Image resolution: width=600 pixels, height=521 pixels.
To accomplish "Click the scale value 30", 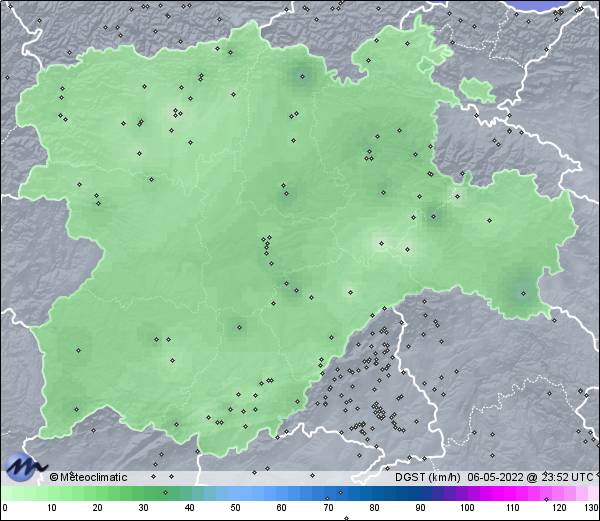I will click(143, 508).
